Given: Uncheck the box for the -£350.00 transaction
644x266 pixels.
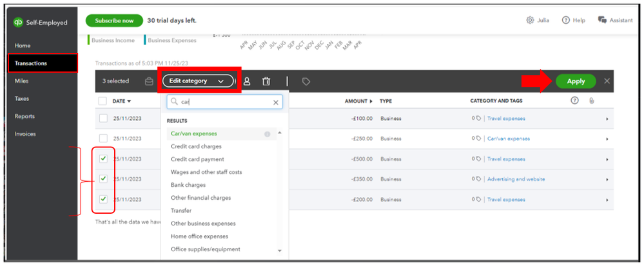Looking at the screenshot, I should coord(104,178).
